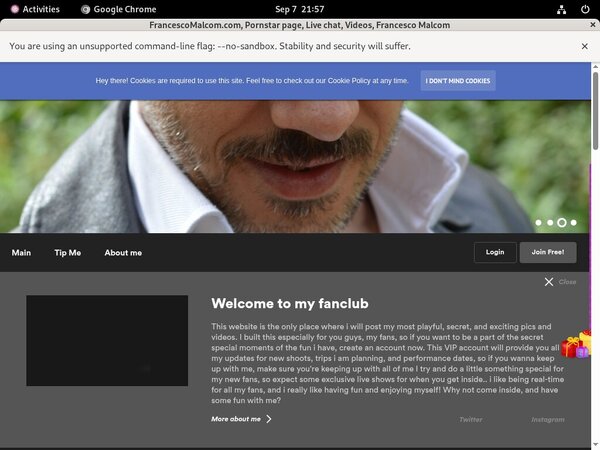Switch to the About me tab
The height and width of the screenshot is (450, 600).
(x=123, y=253)
